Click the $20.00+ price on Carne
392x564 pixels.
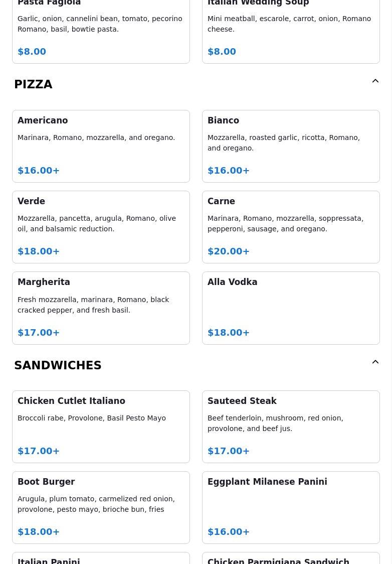pyautogui.click(x=228, y=251)
